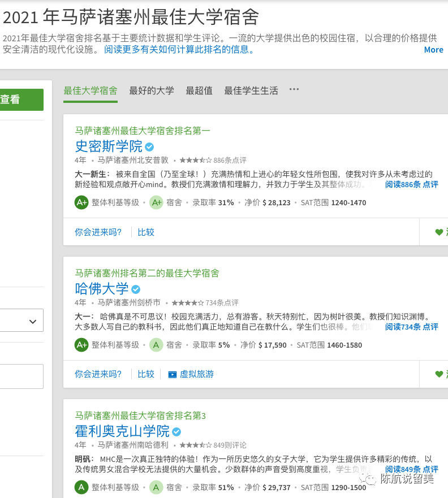This screenshot has width=448, height=498.
Task: Click the A+ overall grade badge for 史密斯学院
Action: tap(81, 202)
